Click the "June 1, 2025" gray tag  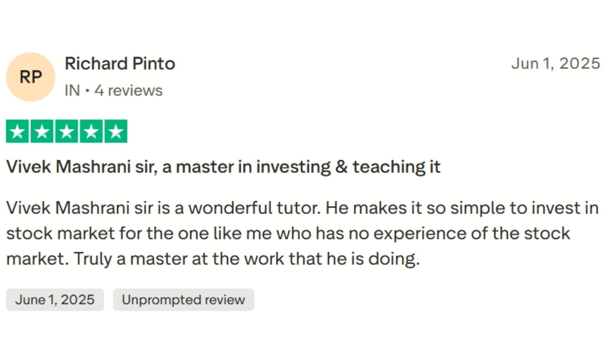pos(55,300)
